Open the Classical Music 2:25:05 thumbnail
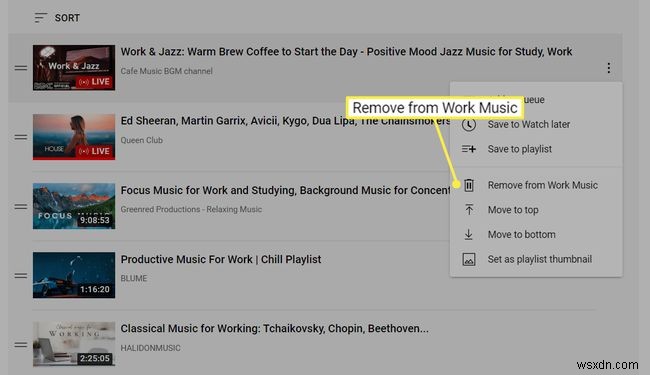 click(74, 344)
